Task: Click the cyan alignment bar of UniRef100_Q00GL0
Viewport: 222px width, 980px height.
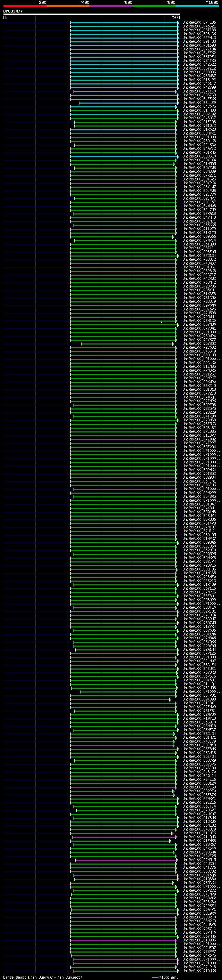Action: coord(125,156)
